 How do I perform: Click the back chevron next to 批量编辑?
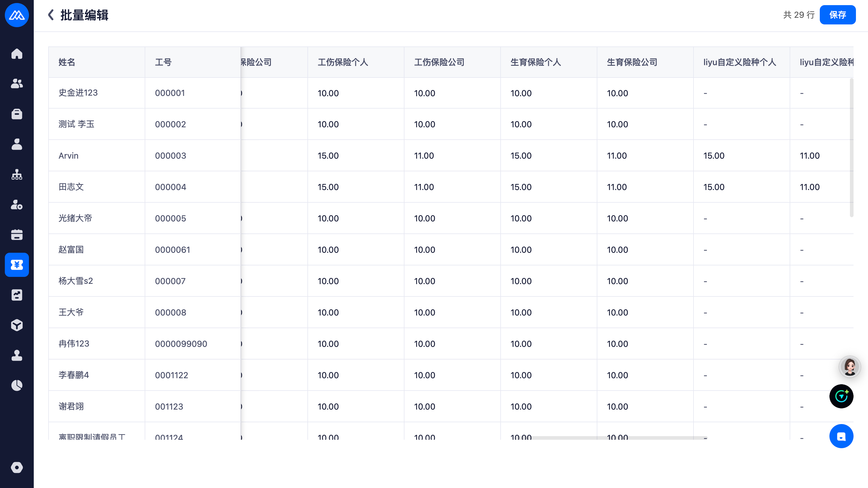click(x=51, y=15)
